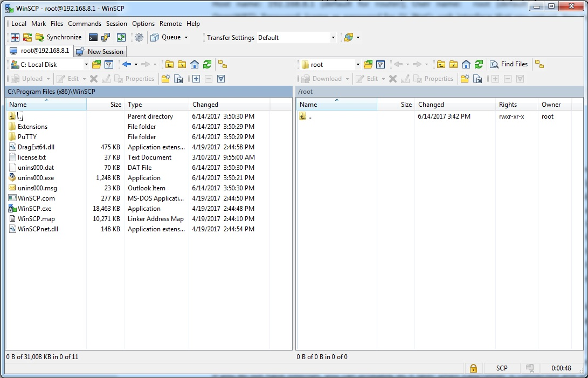Refresh the remote root panel

tap(479, 65)
